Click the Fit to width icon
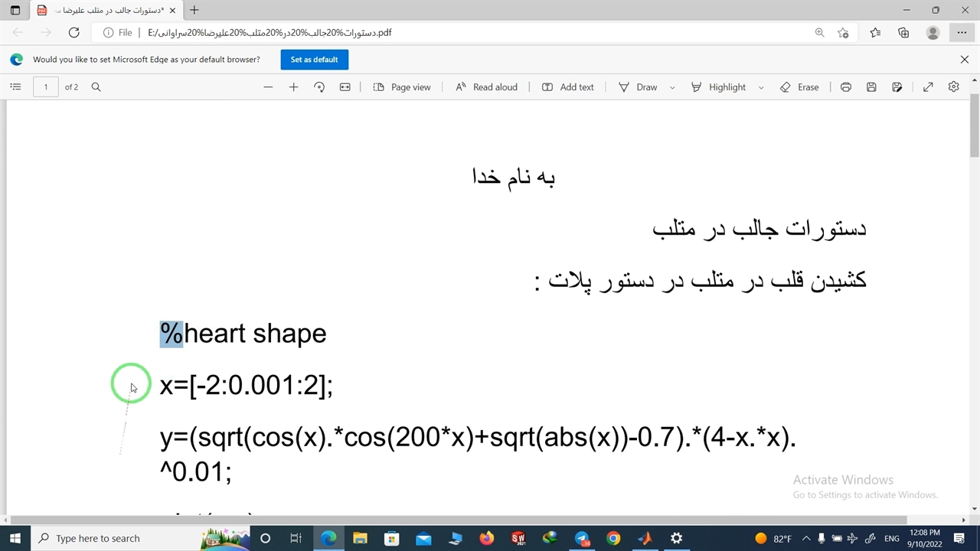This screenshot has width=980, height=551. 345,87
